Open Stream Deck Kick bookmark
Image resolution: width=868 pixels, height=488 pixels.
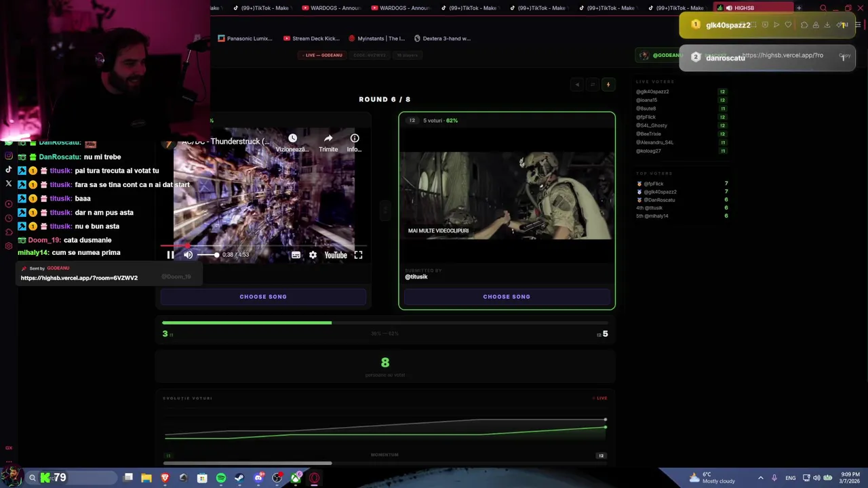[x=312, y=39]
